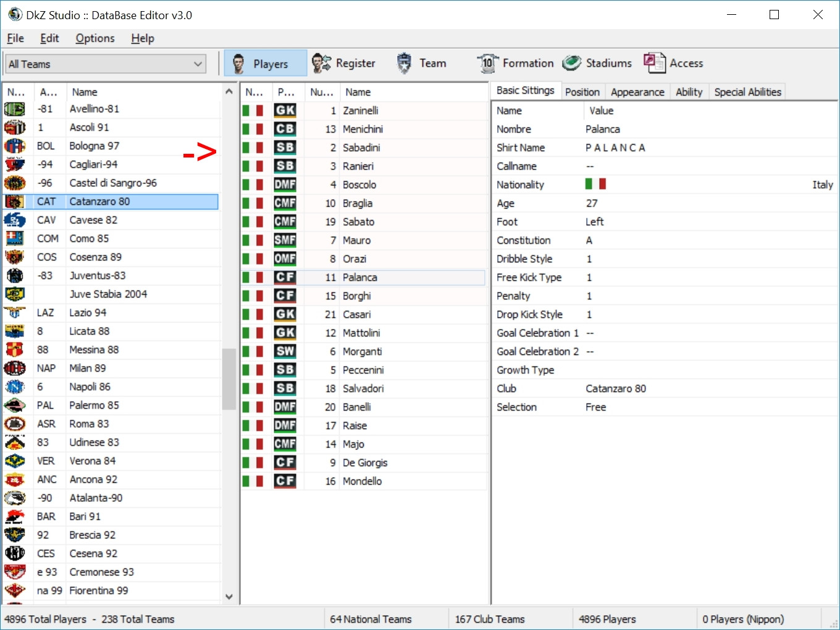This screenshot has height=630, width=840.
Task: Click the SW position badge for Morganti
Action: pyautogui.click(x=285, y=351)
